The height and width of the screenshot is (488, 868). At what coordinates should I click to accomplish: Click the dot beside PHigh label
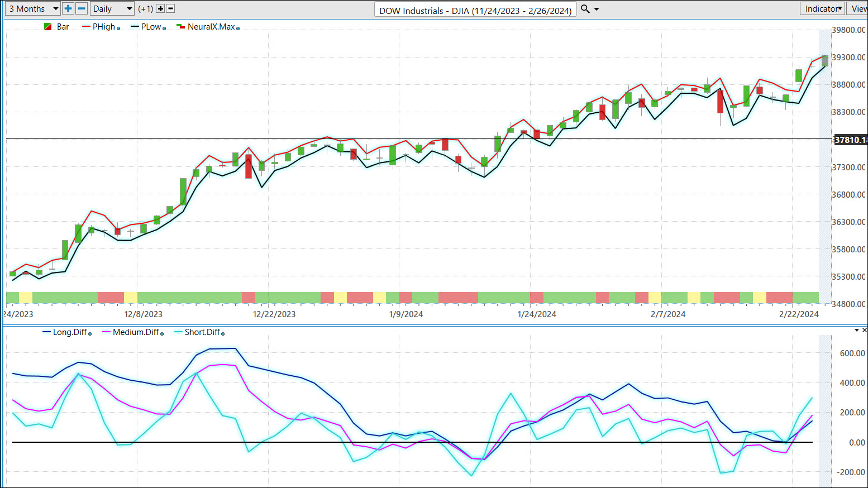tap(118, 28)
